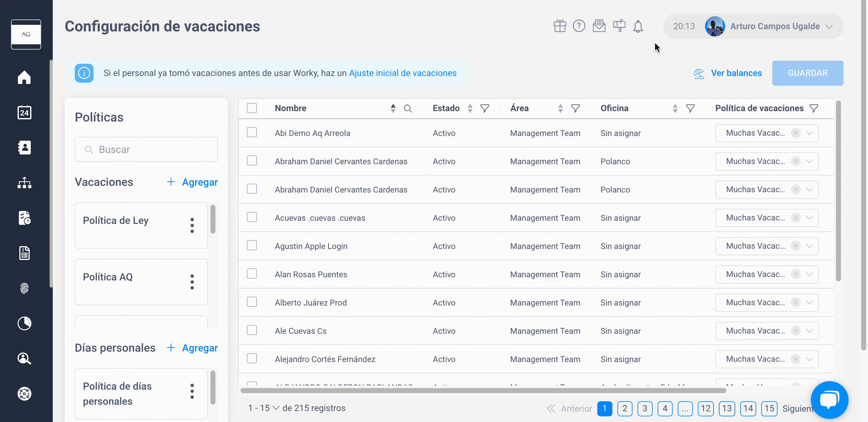868x422 pixels.
Task: Toggle the select-all checkbox in table header
Action: (252, 108)
